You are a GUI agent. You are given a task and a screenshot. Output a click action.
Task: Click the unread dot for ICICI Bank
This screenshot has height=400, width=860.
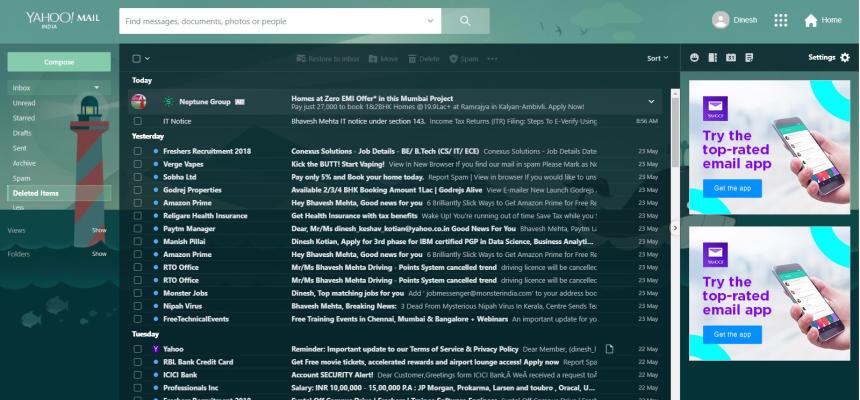click(156, 375)
